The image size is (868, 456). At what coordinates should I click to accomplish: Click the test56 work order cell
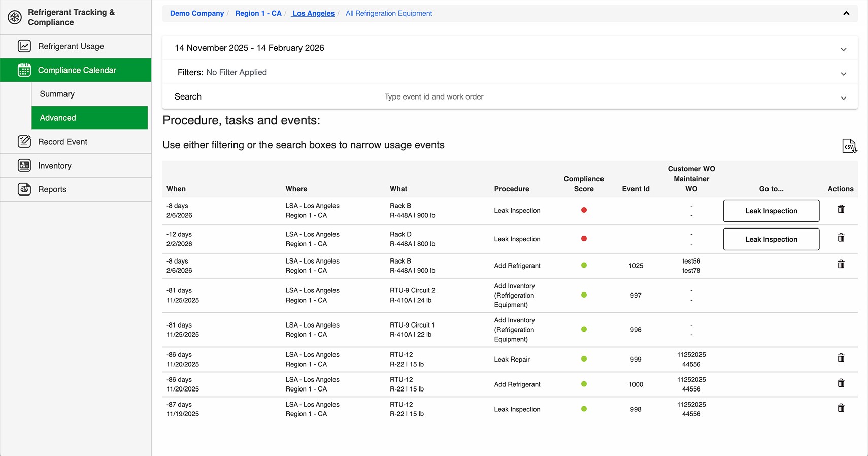click(x=691, y=261)
